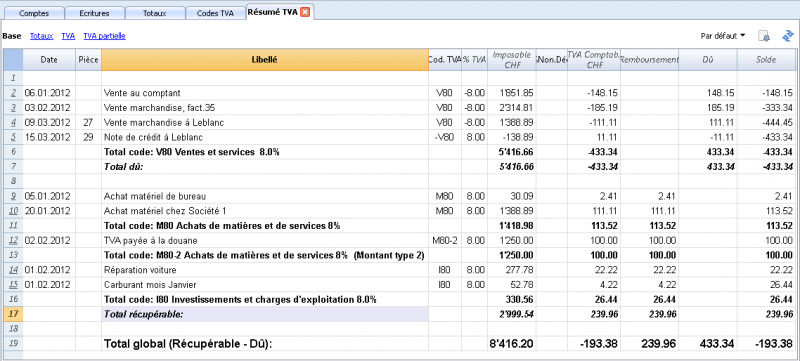This screenshot has height=361, width=800.
Task: Click the % TVA column header
Action: (474, 60)
